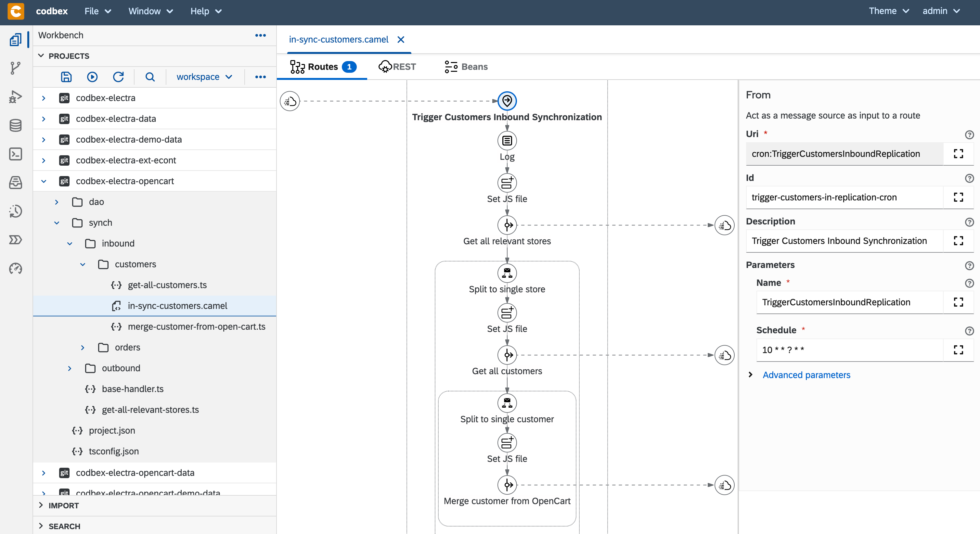The image size is (980, 534).
Task: Select the Split to single customer node icon
Action: pyautogui.click(x=507, y=403)
